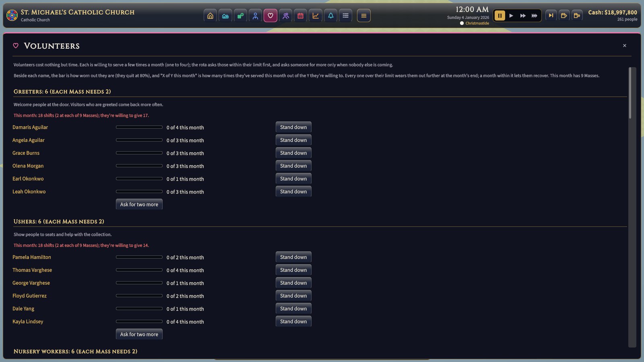Open the teal bell notifications icon
The width and height of the screenshot is (644, 362).
tap(330, 16)
